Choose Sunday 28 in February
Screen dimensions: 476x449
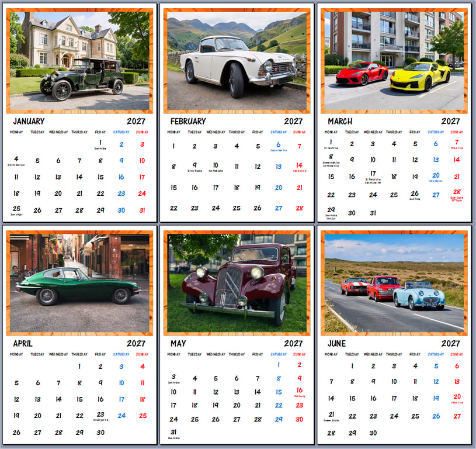299,208
